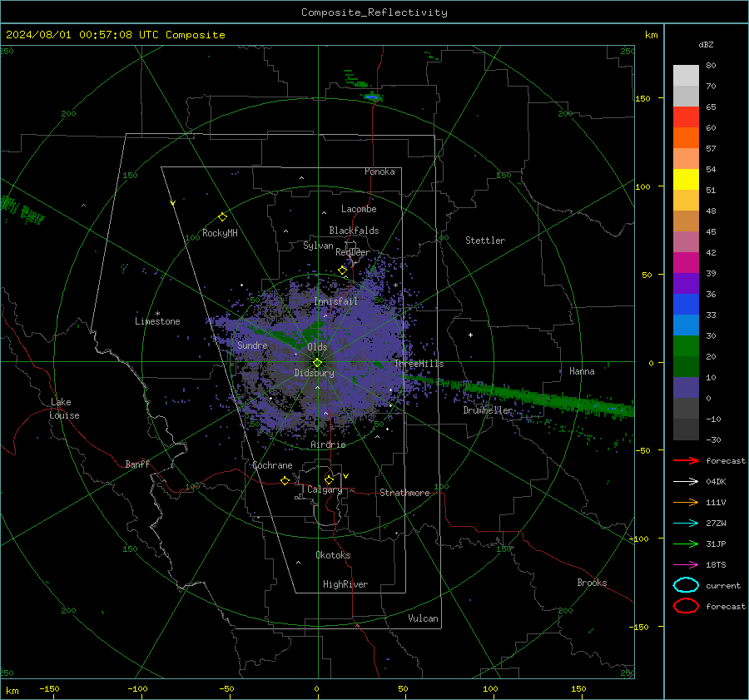
Task: Click the Didsbury label
Action: pyautogui.click(x=315, y=373)
